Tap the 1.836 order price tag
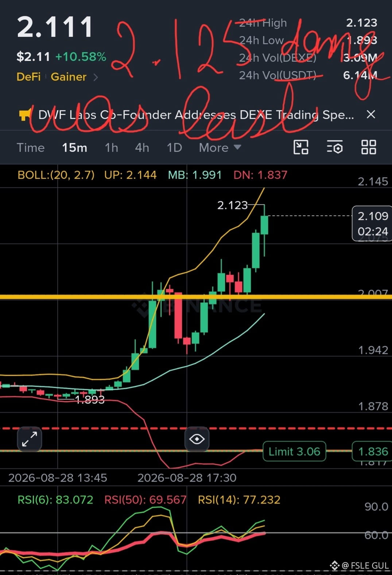This screenshot has height=575, width=392. point(372,452)
